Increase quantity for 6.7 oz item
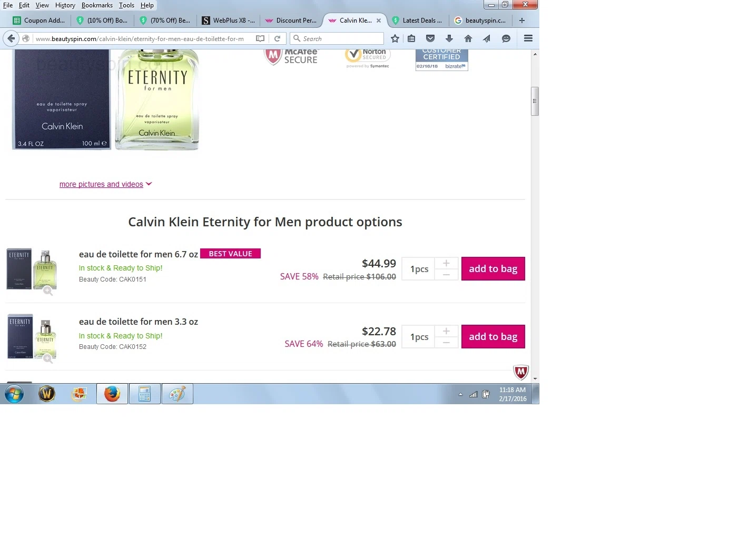The height and width of the screenshot is (560, 749). pos(446,263)
